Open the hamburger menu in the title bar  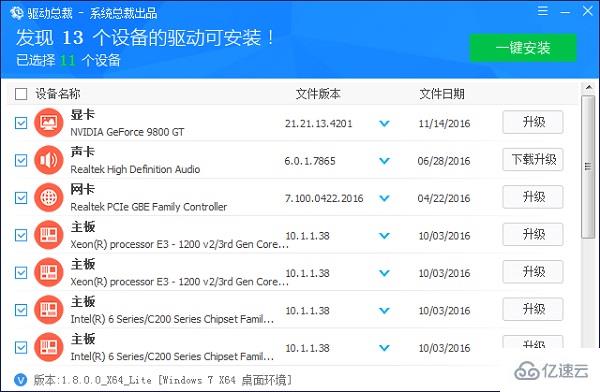click(543, 10)
